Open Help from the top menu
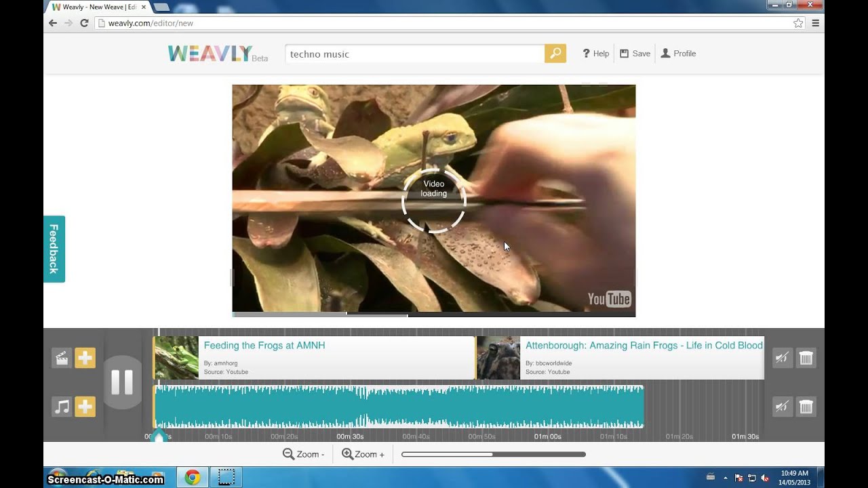The width and height of the screenshot is (868, 488). click(x=595, y=54)
